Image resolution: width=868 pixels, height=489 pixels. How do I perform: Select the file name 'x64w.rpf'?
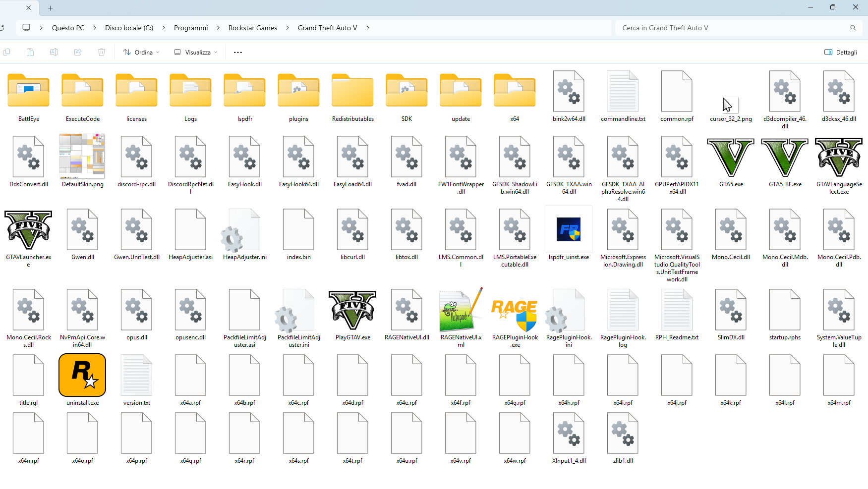click(x=515, y=461)
